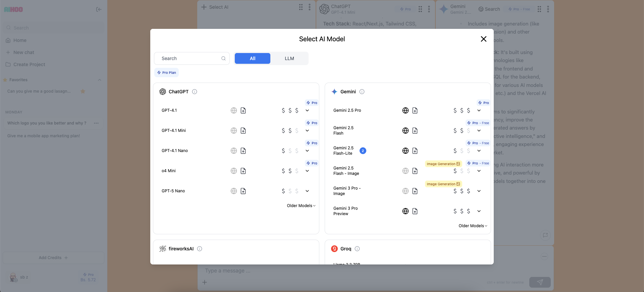Image resolution: width=644 pixels, height=292 pixels.
Task: Click the web search globe for GPT-4.1
Action: [234, 110]
